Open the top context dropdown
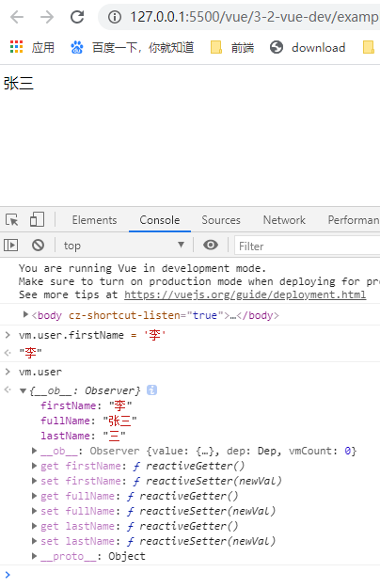The height and width of the screenshot is (588, 380). point(124,246)
